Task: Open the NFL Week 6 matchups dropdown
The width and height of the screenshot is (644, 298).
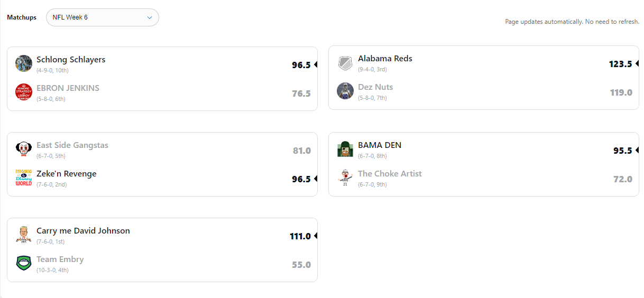Action: 102,17
